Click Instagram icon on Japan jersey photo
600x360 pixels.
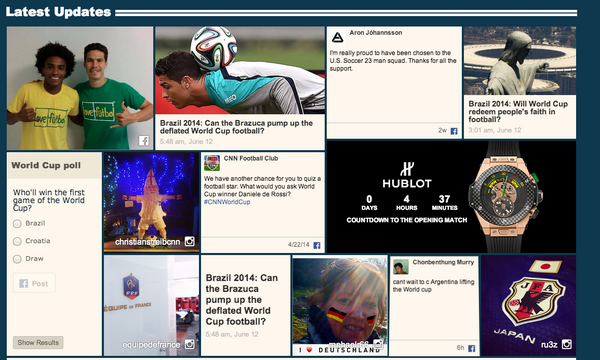[567, 344]
